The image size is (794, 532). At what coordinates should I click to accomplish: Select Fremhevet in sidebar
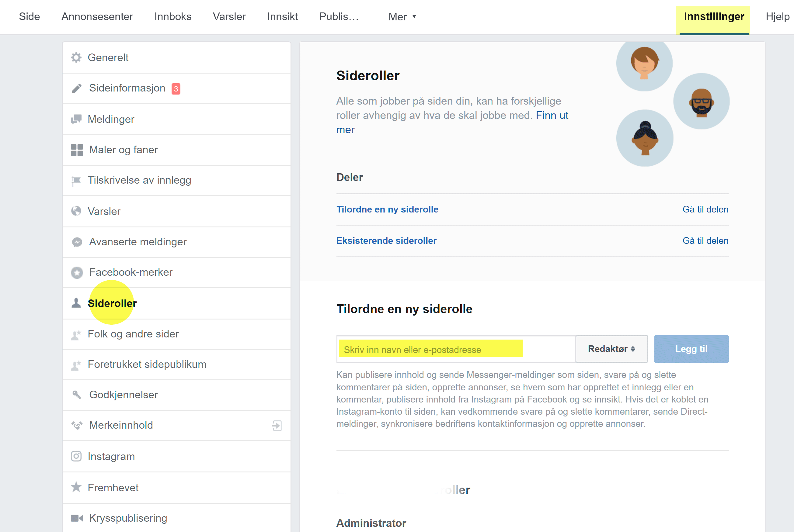pyautogui.click(x=176, y=487)
